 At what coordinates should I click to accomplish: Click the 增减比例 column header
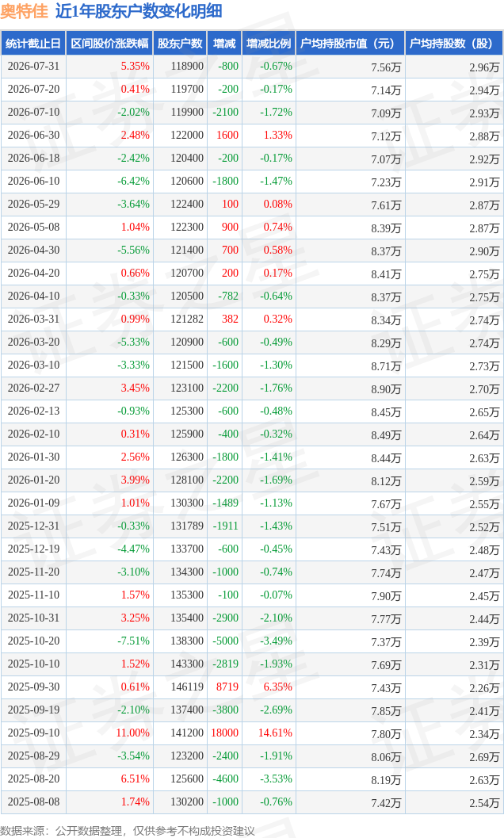(x=269, y=44)
